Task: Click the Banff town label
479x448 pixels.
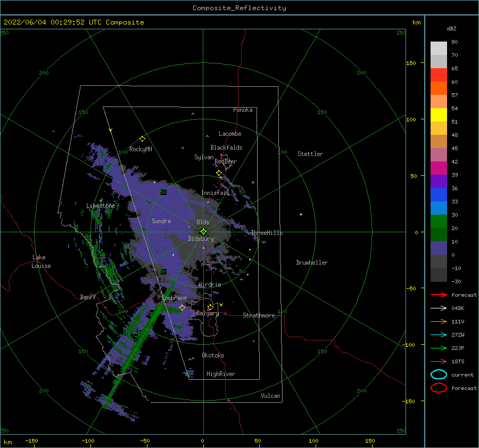Action: (x=88, y=297)
